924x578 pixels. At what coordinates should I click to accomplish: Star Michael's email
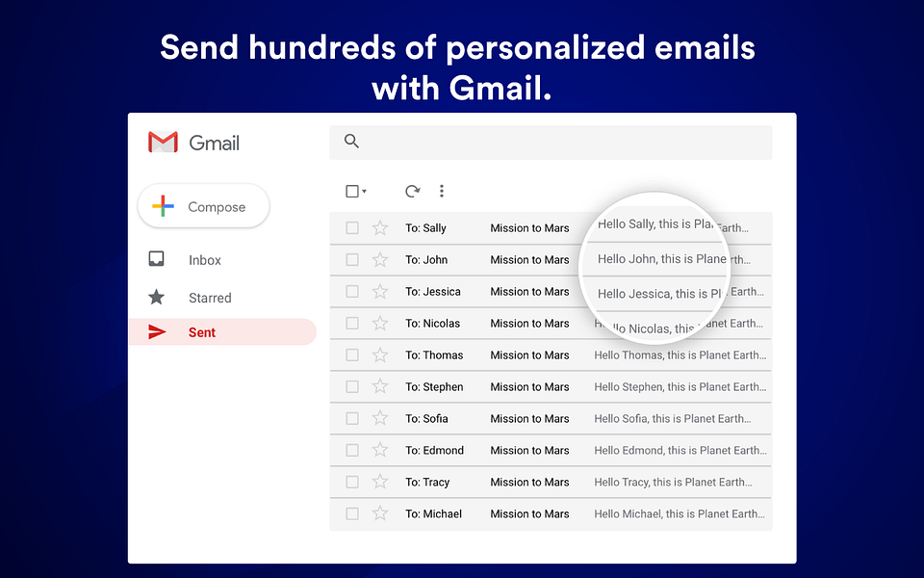coord(378,513)
